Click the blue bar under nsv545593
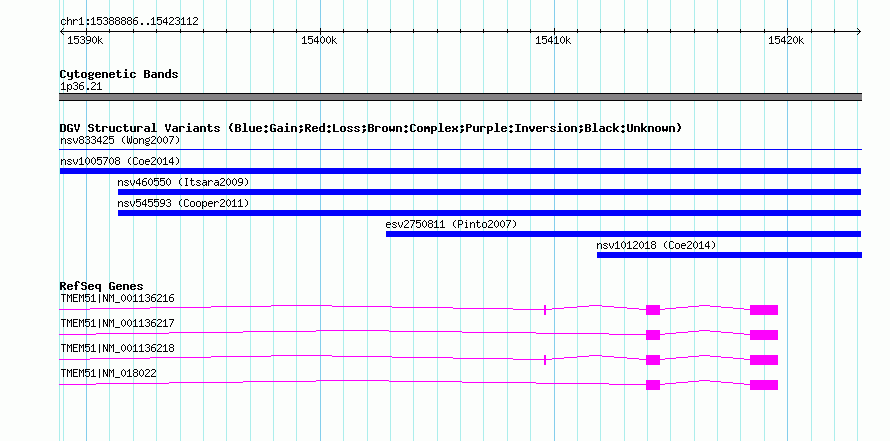Viewport: 890px width, 441px height. [x=489, y=213]
